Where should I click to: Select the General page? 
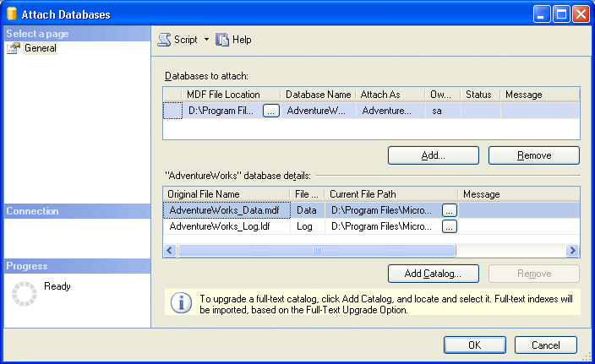pos(40,48)
